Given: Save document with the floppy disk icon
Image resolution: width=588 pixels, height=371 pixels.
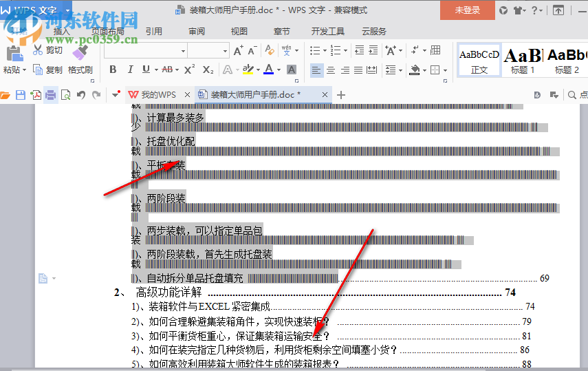Looking at the screenshot, I should pos(20,95).
